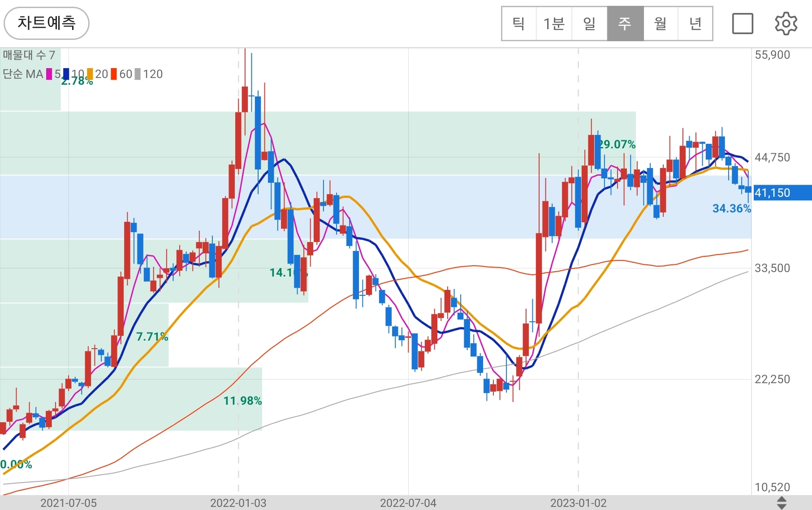Click the gray MA 120 color swatch
Viewport: 812px width, 510px height.
138,74
